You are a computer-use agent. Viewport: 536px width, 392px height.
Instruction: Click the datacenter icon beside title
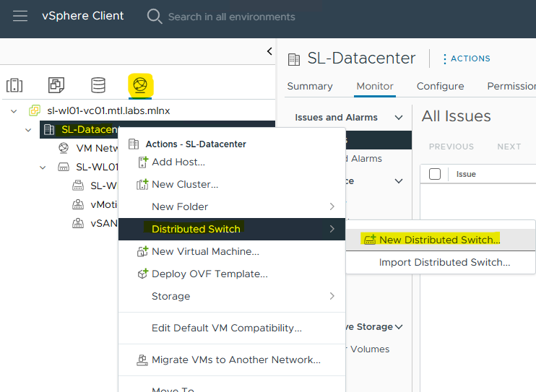[x=293, y=59]
